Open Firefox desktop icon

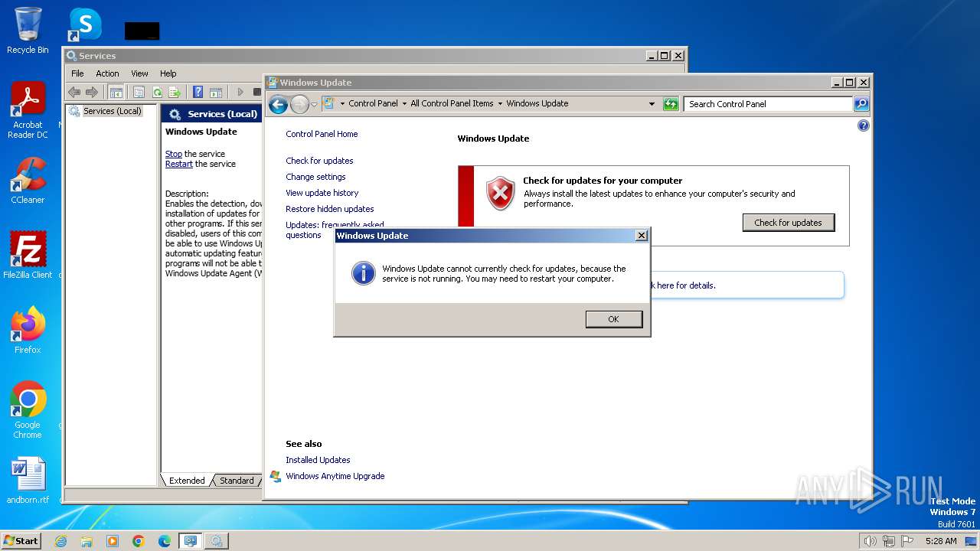[28, 330]
